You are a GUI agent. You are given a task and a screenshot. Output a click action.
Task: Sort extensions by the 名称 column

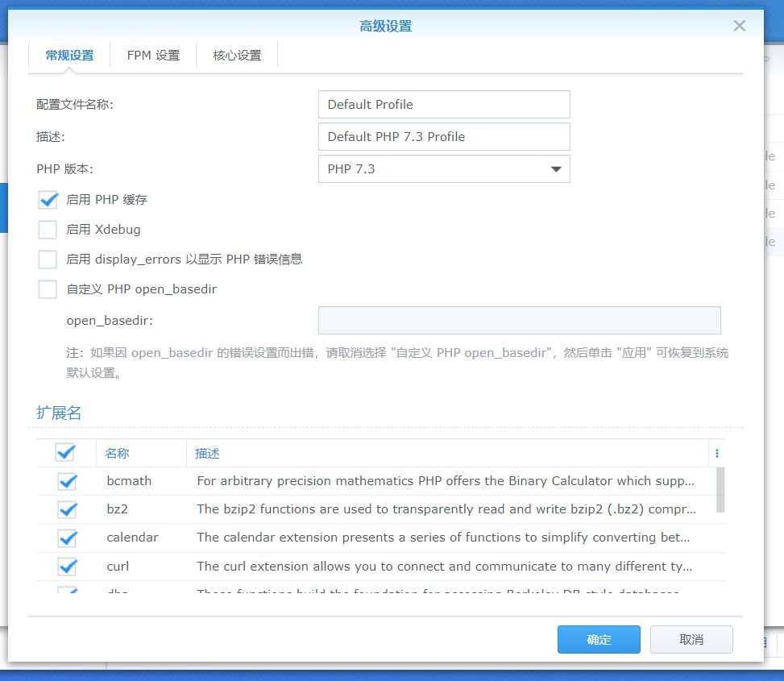pyautogui.click(x=117, y=453)
